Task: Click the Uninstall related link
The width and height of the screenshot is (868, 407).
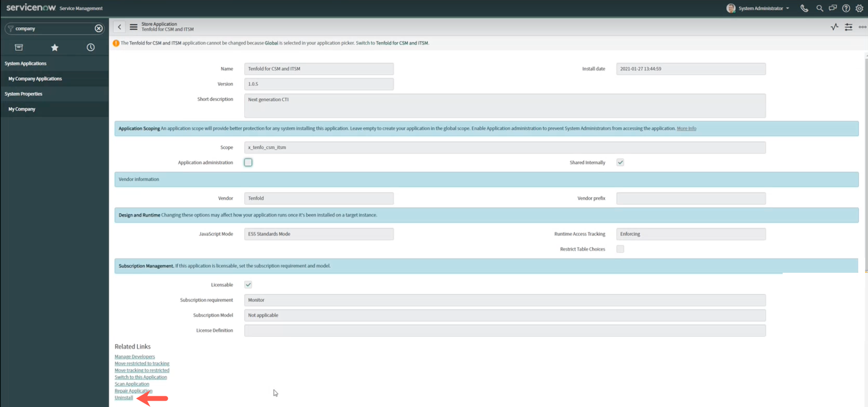Action: point(124,398)
